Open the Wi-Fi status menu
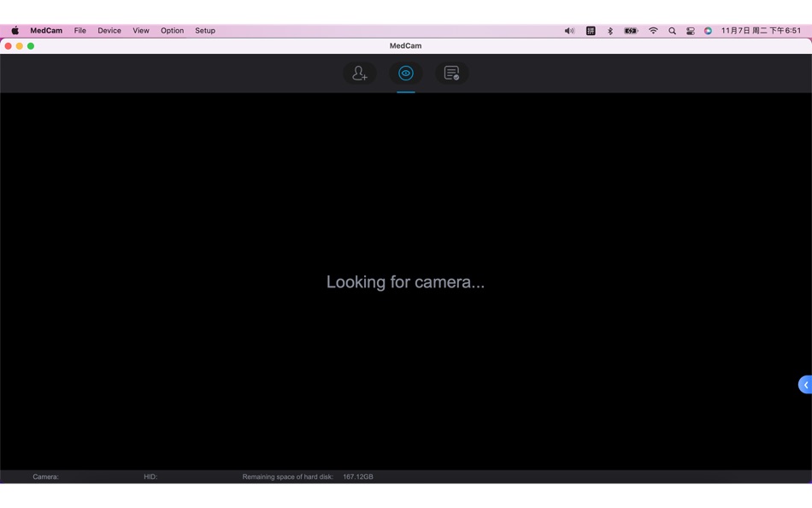The image size is (812, 508). click(x=653, y=31)
